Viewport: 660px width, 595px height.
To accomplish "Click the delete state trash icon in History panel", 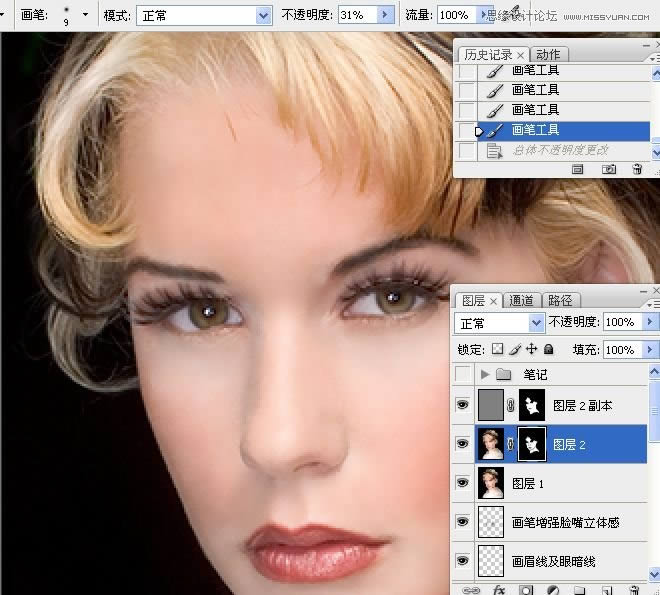I will pyautogui.click(x=637, y=170).
